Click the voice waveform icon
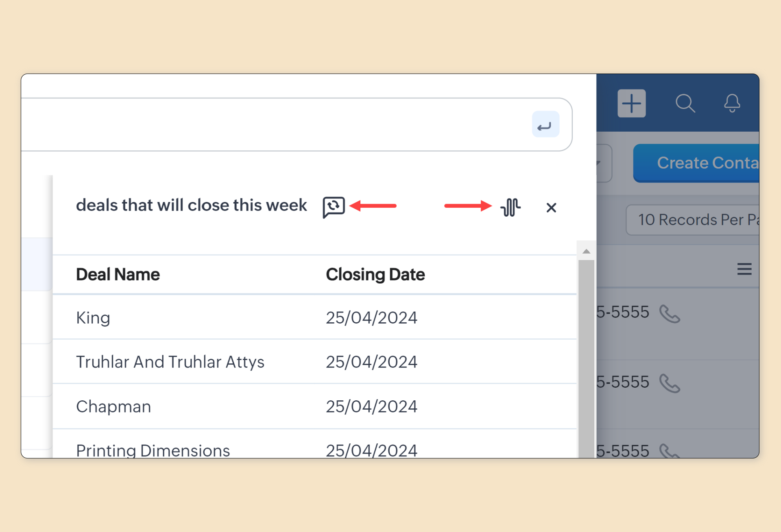Viewport: 781px width, 532px height. (x=510, y=207)
